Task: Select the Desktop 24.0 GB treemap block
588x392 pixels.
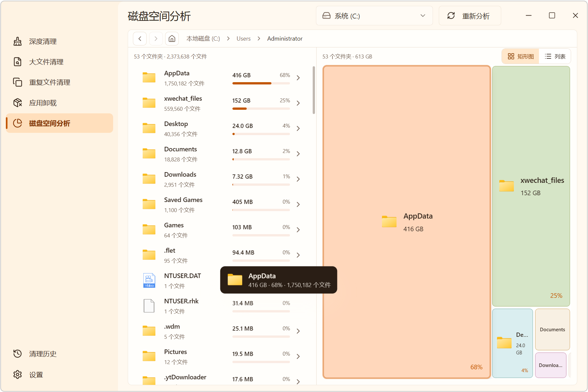Action: pyautogui.click(x=513, y=343)
